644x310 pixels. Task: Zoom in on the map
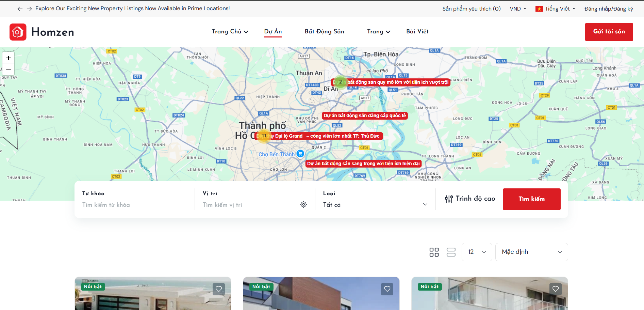tap(9, 58)
